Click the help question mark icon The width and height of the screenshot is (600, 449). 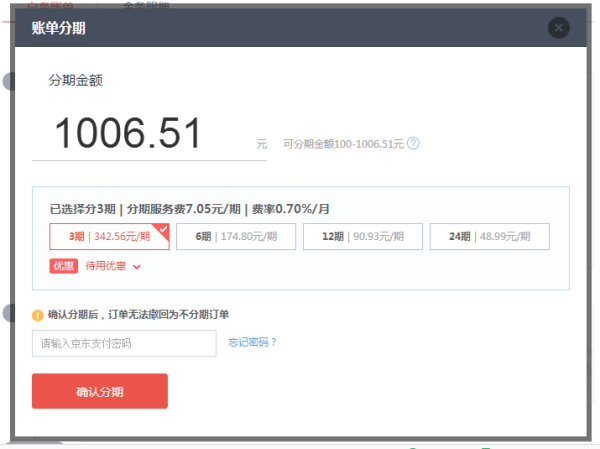(413, 143)
